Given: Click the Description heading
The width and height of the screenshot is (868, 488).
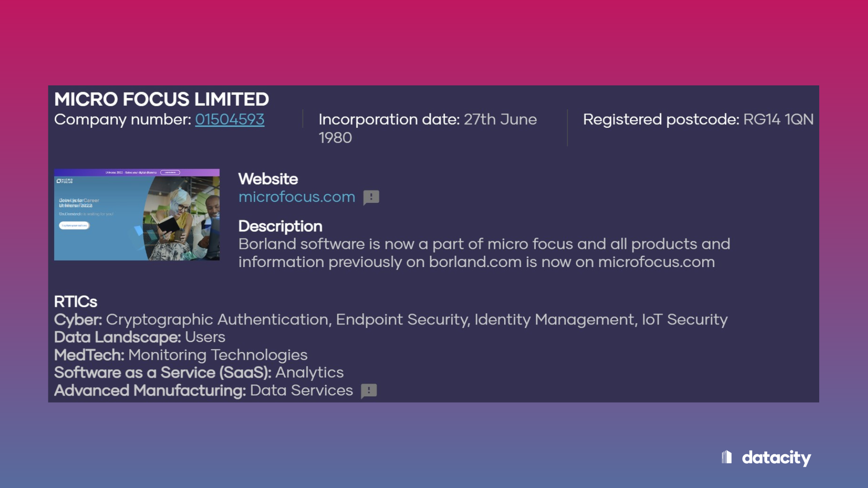Looking at the screenshot, I should tap(280, 226).
